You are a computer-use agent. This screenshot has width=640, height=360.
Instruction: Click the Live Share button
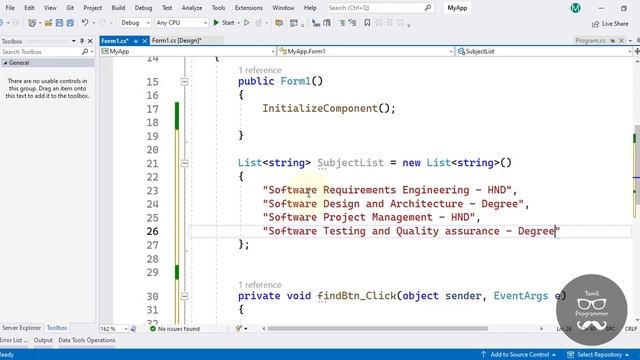[x=610, y=24]
